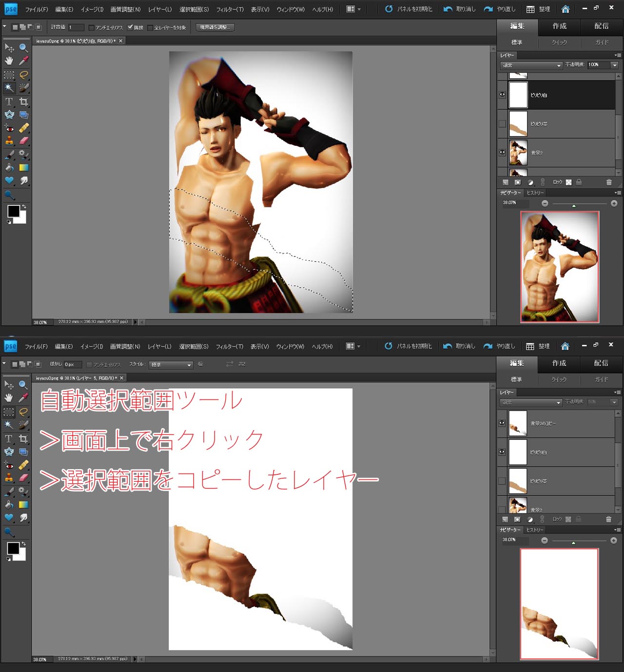624x672 pixels.
Task: Click パネルを初期化 in the top window
Action: tap(409, 9)
